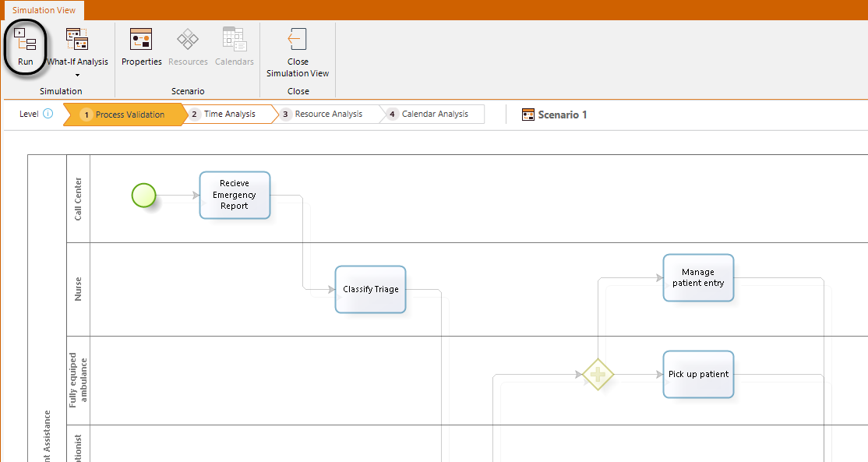This screenshot has width=868, height=462.
Task: Select the Simulation View ribbon tab
Action: 44,10
